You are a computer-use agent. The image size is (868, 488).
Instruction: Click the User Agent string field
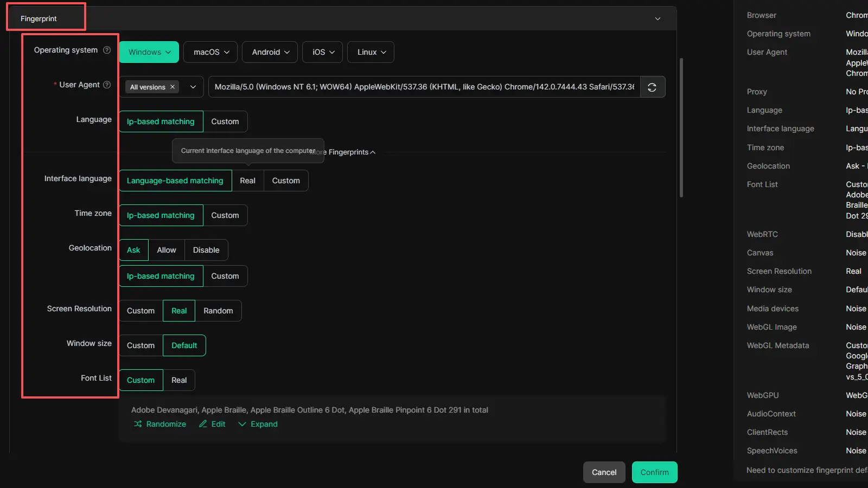click(x=424, y=87)
